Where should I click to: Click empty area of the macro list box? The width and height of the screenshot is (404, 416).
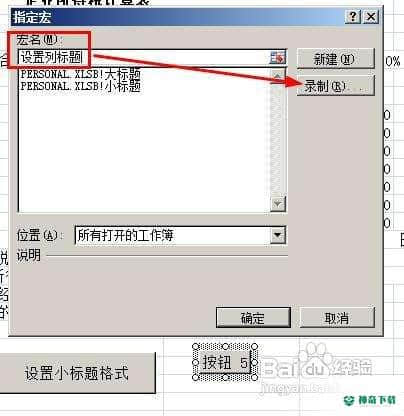click(144, 150)
